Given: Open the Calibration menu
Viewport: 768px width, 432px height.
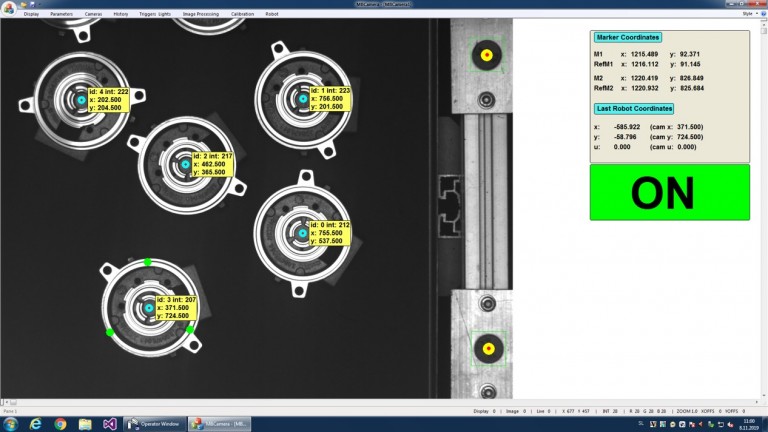Looking at the screenshot, I should pyautogui.click(x=242, y=14).
